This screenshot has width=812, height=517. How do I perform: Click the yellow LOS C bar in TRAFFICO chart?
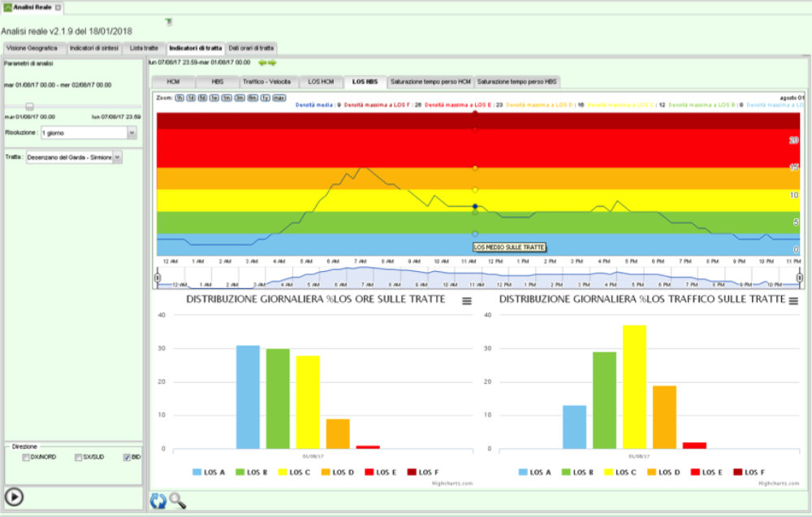pos(634,387)
